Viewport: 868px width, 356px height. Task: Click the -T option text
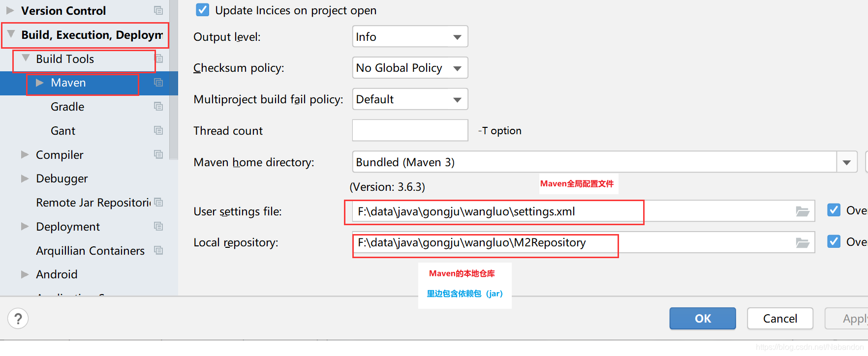[x=499, y=131]
